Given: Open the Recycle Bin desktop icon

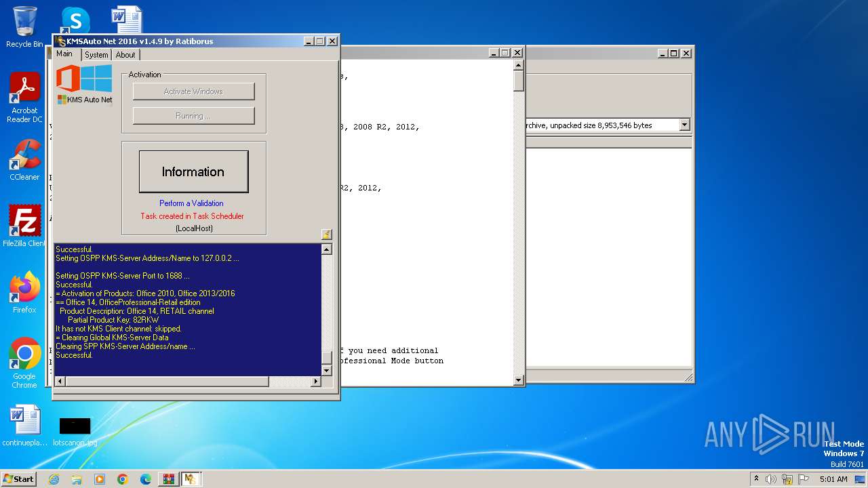Looking at the screenshot, I should (x=24, y=27).
